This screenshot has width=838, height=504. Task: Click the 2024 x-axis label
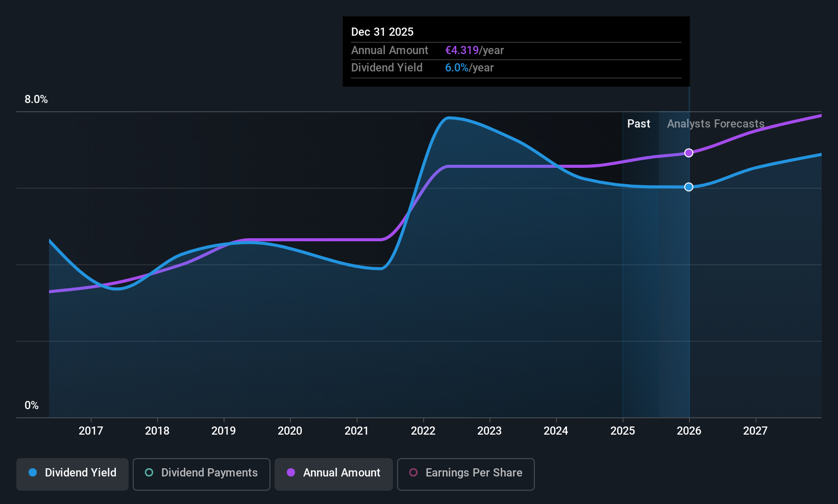click(556, 431)
